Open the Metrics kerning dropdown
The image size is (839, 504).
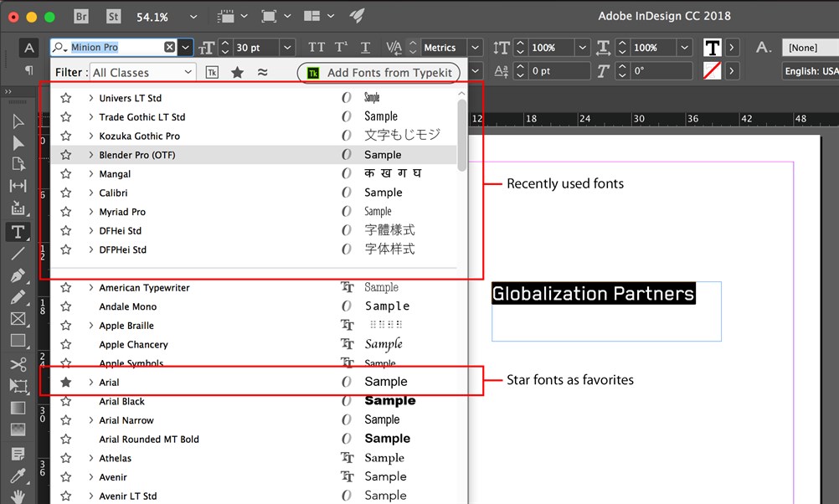pos(474,48)
